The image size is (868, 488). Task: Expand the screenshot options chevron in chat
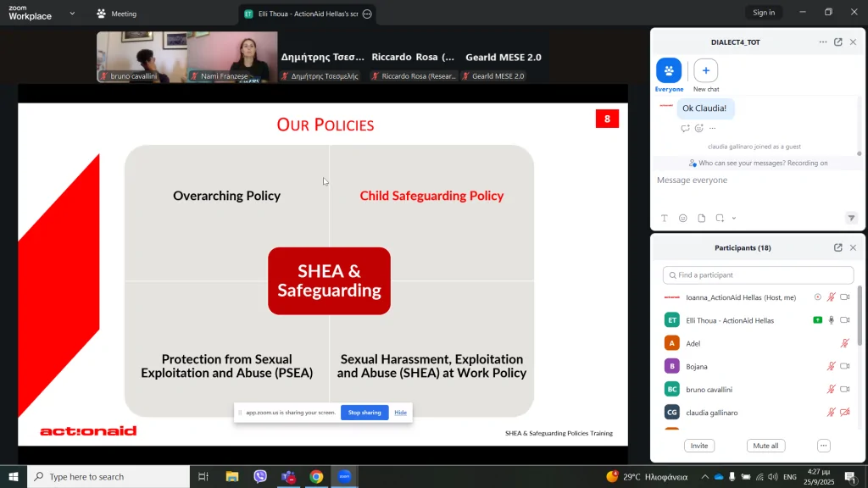click(734, 219)
